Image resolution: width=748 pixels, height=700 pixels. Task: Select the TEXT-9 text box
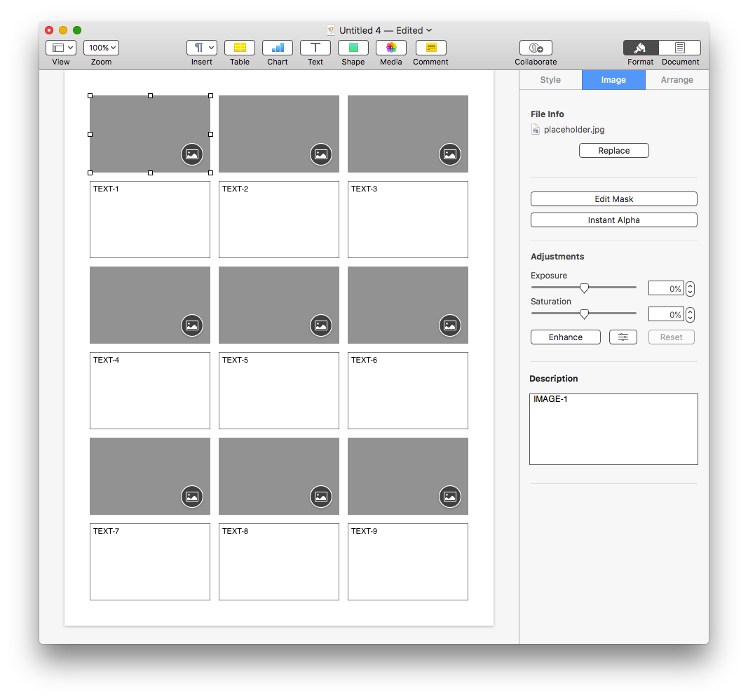tap(408, 562)
